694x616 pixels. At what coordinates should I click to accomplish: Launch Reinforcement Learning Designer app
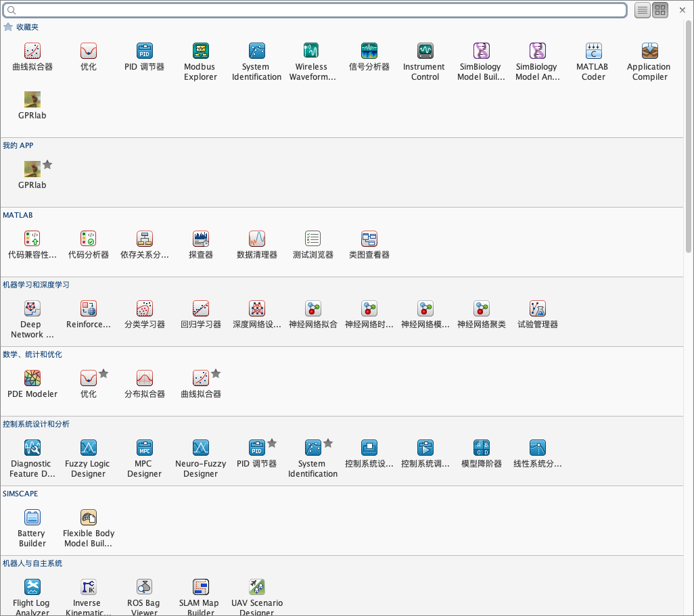89,314
